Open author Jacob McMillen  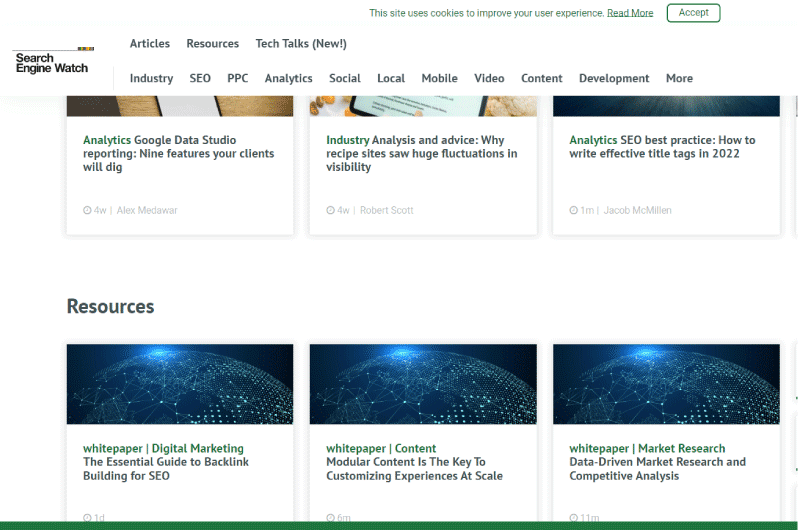coord(637,210)
